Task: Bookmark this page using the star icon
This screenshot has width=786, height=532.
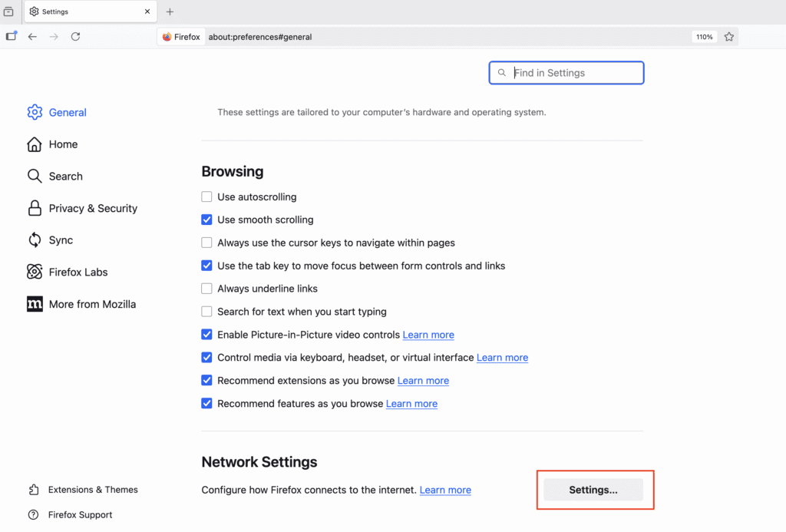Action: tap(729, 36)
